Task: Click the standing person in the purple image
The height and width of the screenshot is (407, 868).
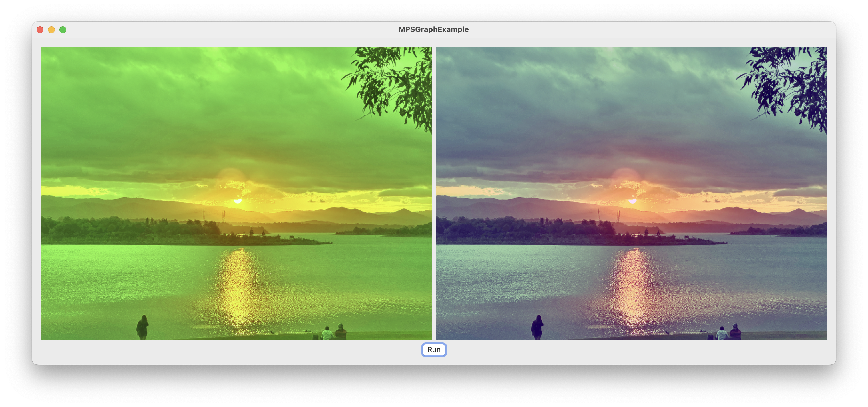Action: 537,326
